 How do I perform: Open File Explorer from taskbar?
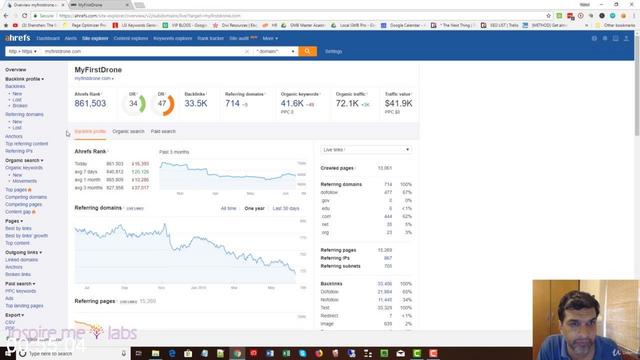[156, 353]
